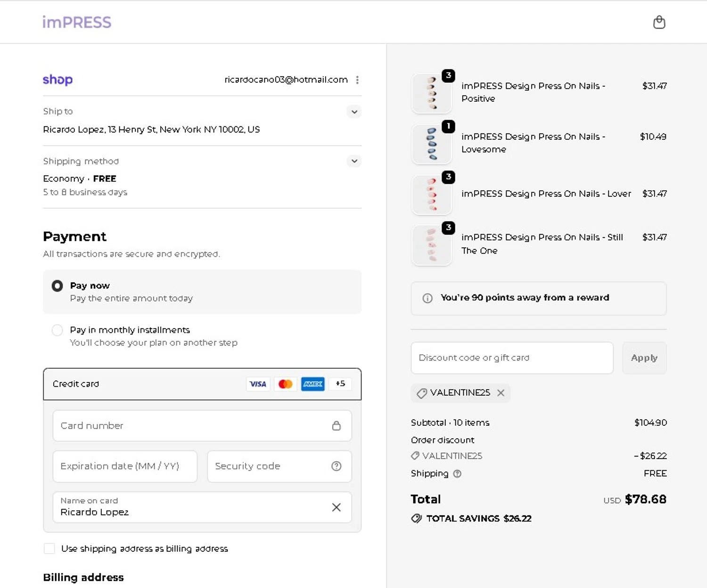Click quantity badge on Positive item
Viewport: 707px width, 588px height.
[x=448, y=75]
